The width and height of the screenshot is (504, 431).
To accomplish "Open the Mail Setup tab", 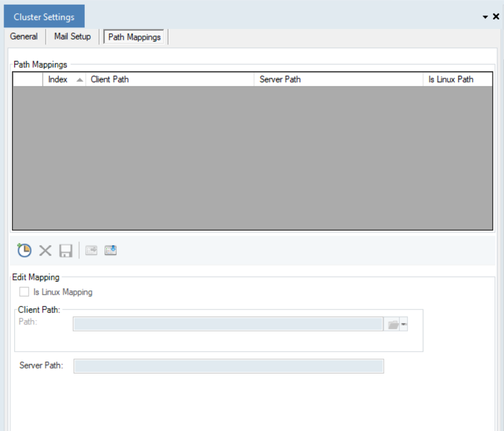I will [x=72, y=37].
